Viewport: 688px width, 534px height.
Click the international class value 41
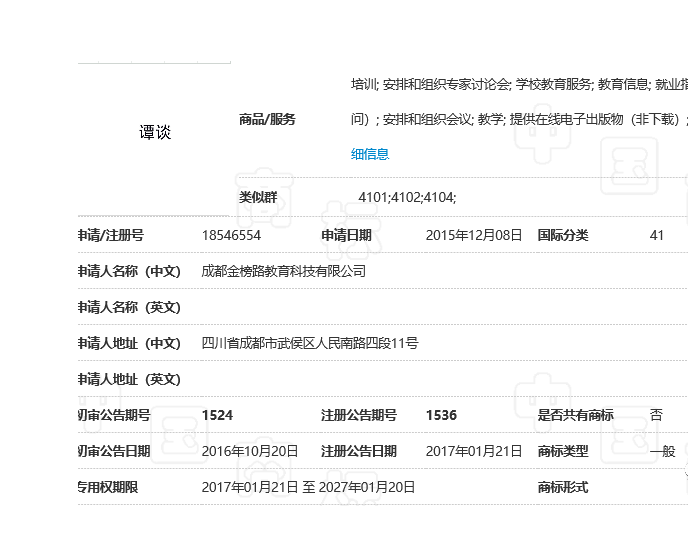(x=657, y=235)
